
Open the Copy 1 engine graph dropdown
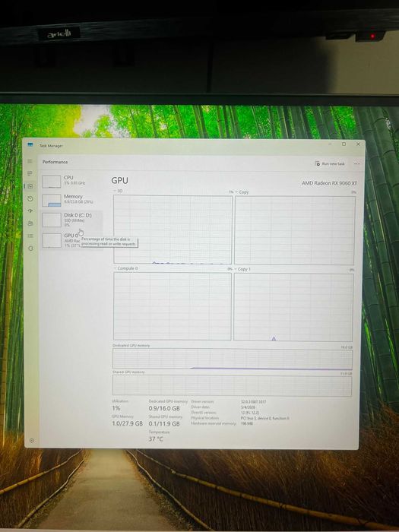click(x=242, y=269)
